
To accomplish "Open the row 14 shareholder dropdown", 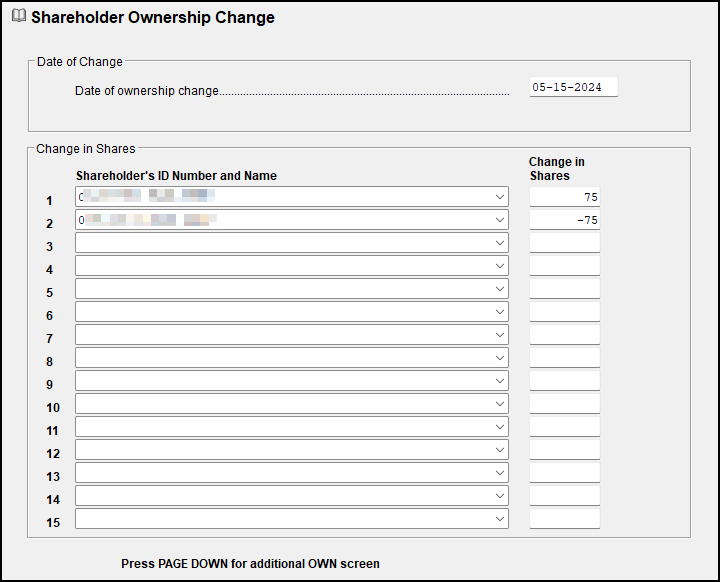I will pos(500,496).
